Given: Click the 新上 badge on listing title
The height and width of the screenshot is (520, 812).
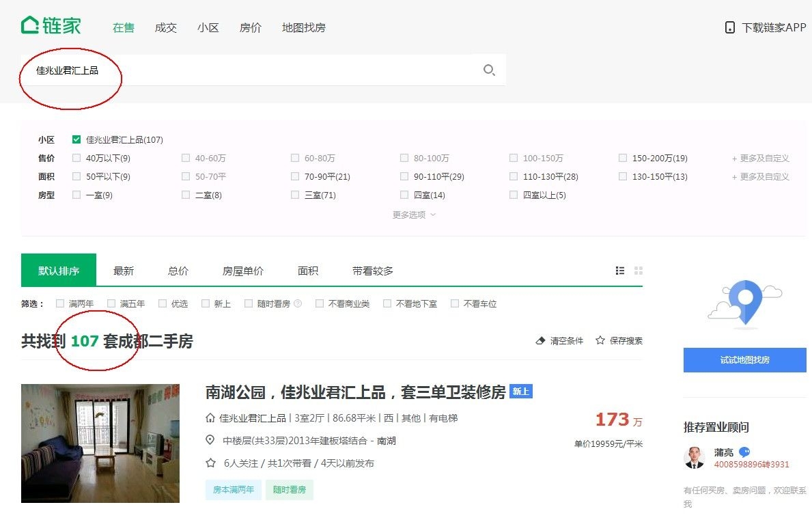Looking at the screenshot, I should pyautogui.click(x=521, y=392).
